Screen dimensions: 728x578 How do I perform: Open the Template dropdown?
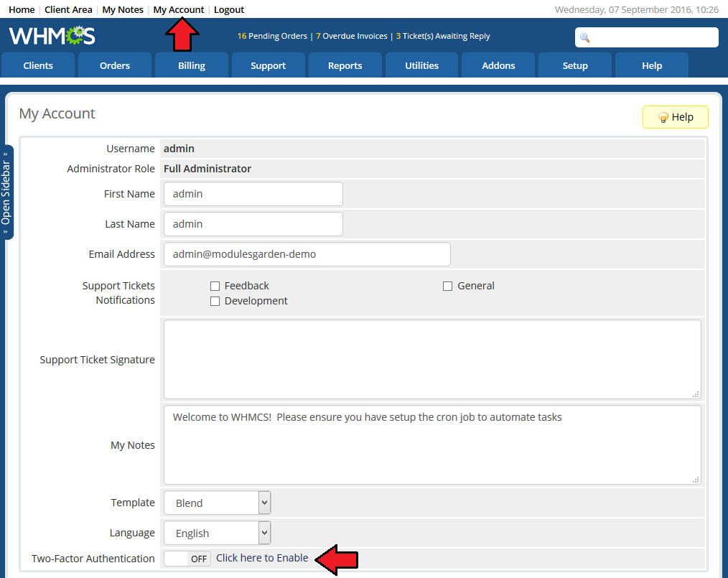point(217,503)
